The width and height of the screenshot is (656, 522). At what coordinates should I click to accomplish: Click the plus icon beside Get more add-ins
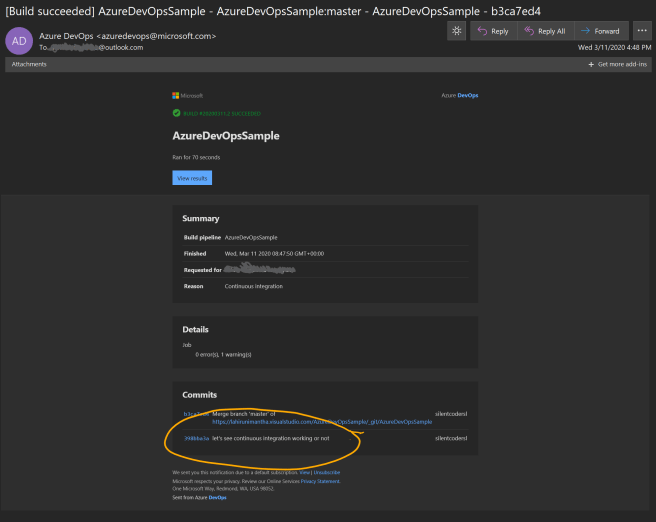pyautogui.click(x=591, y=64)
